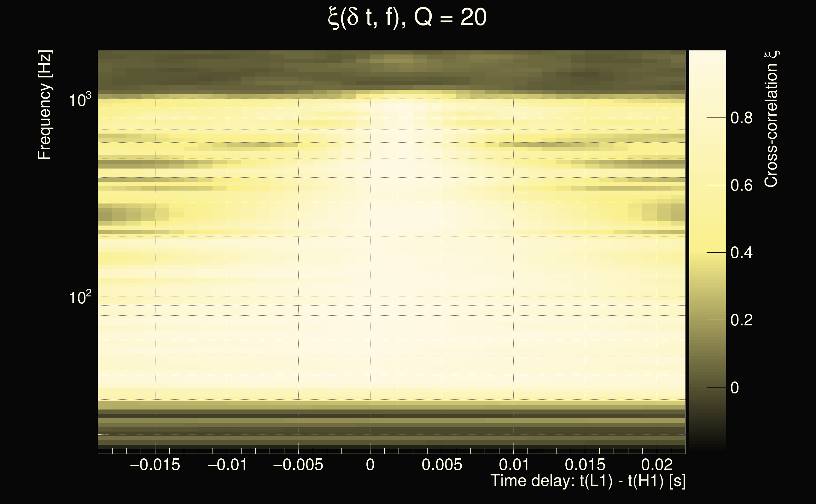Image resolution: width=816 pixels, height=504 pixels.
Task: Click the –0.015 tick label on time axis
Action: 155,465
